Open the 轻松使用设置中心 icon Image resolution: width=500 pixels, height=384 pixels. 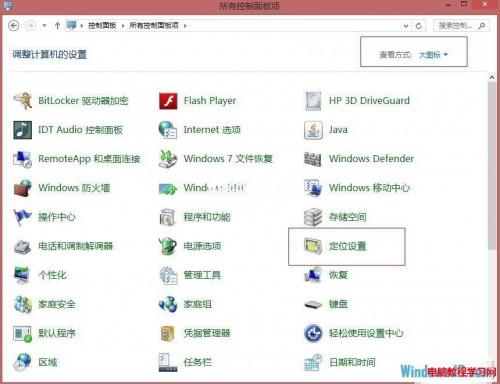pos(313,333)
